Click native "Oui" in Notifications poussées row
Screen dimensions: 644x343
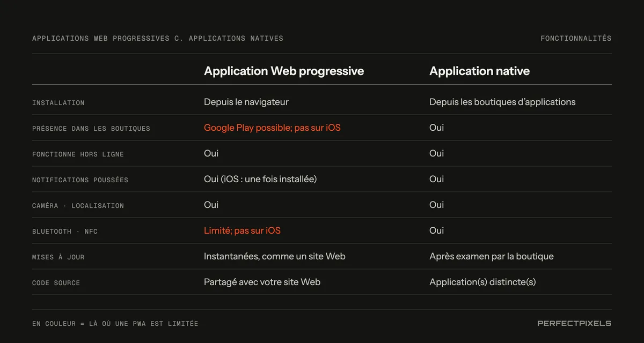[436, 179]
